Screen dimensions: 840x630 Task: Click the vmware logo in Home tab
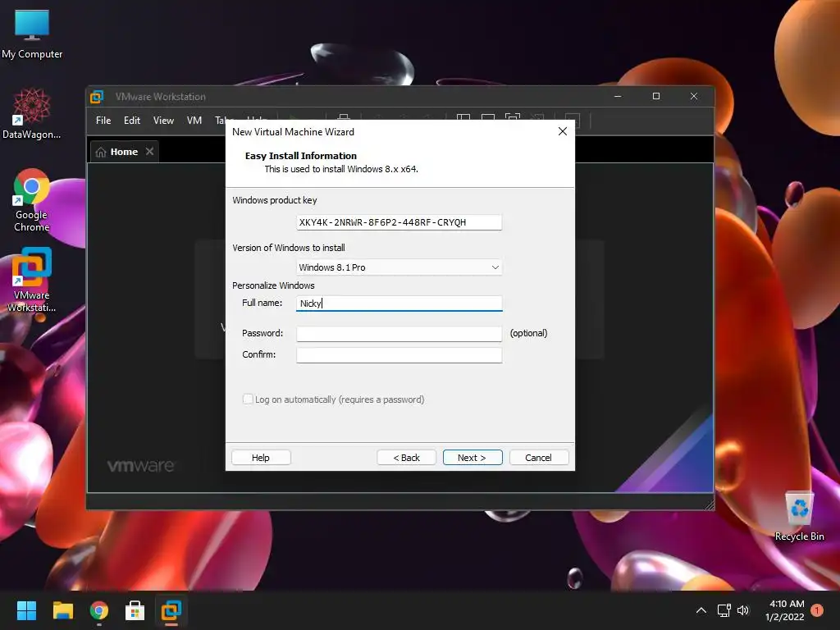pyautogui.click(x=140, y=466)
